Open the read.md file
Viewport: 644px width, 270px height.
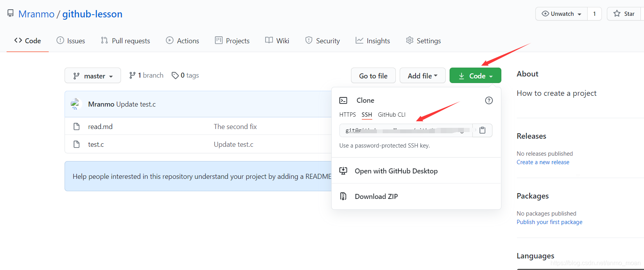coord(100,127)
